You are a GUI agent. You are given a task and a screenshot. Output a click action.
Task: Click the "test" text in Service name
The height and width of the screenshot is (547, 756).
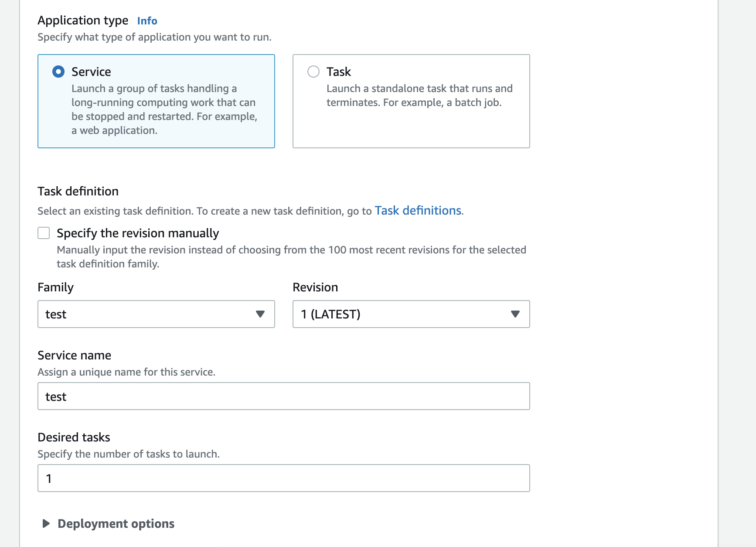56,396
